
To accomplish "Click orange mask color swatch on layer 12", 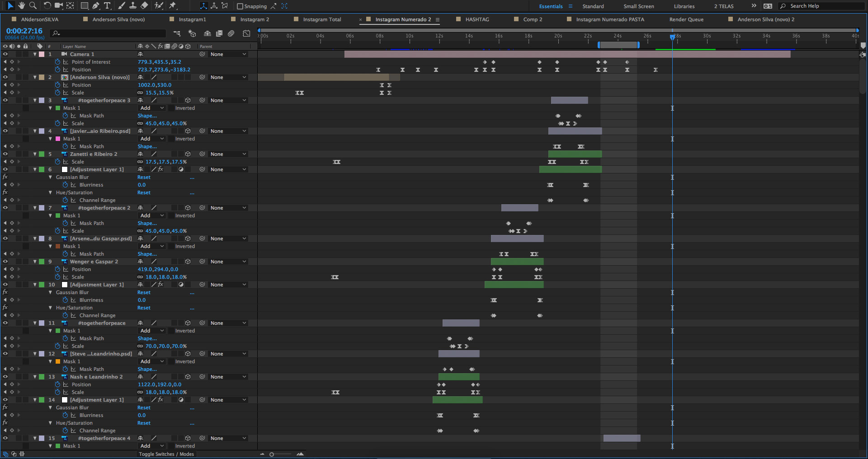I will click(58, 361).
